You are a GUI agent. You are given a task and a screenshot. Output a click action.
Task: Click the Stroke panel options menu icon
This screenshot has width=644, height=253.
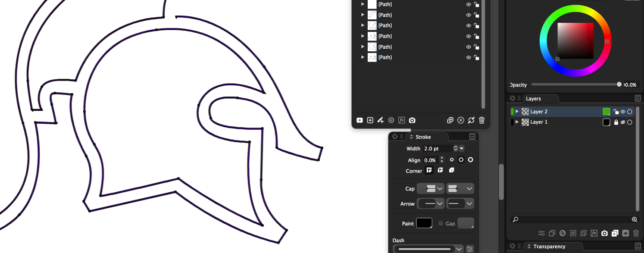(x=472, y=137)
